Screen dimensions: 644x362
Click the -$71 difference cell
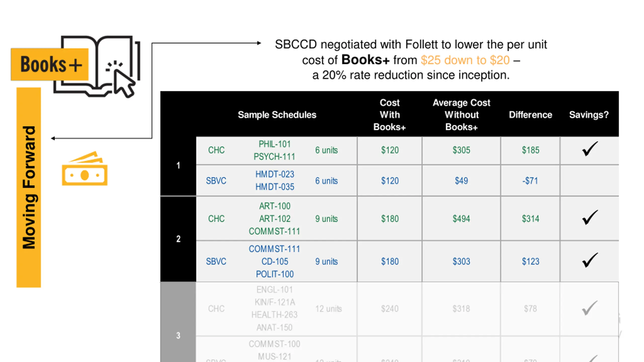530,181
